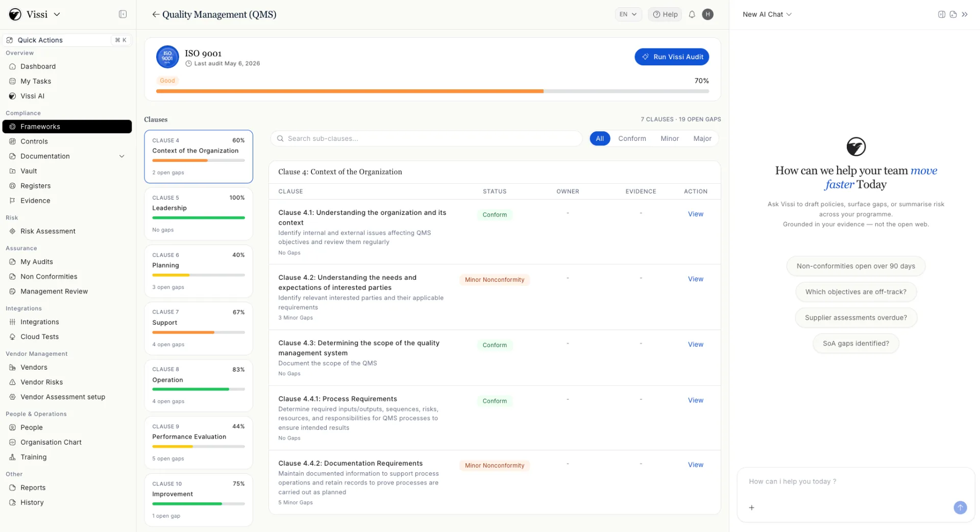980x532 pixels.
Task: Filter sub-clauses by Minor
Action: tap(670, 138)
